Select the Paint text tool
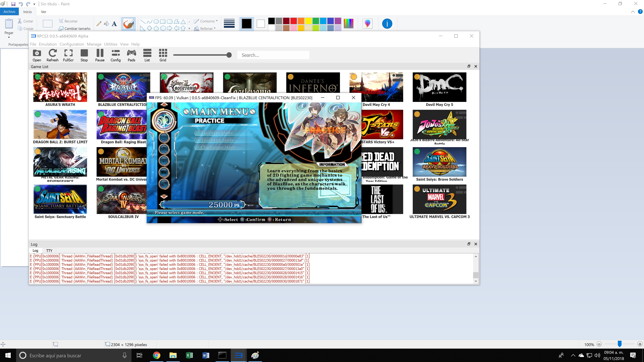 click(114, 24)
